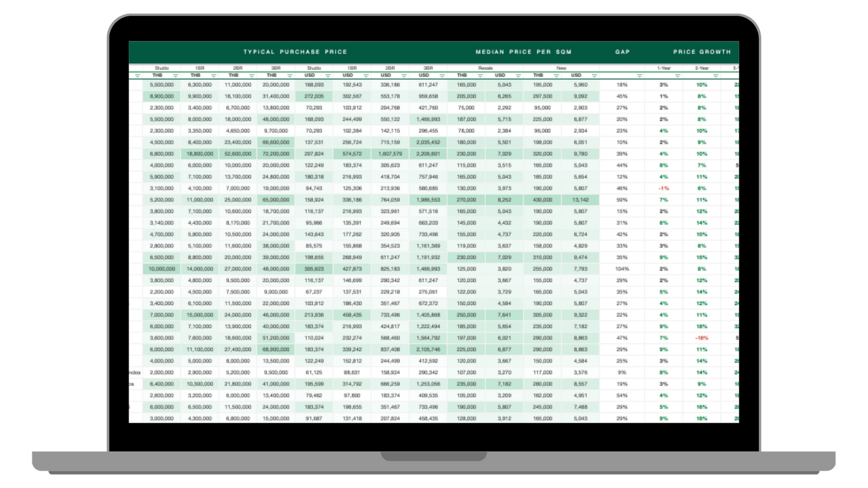
Task: Open the filter for the 1BR THB column
Action: click(x=213, y=76)
